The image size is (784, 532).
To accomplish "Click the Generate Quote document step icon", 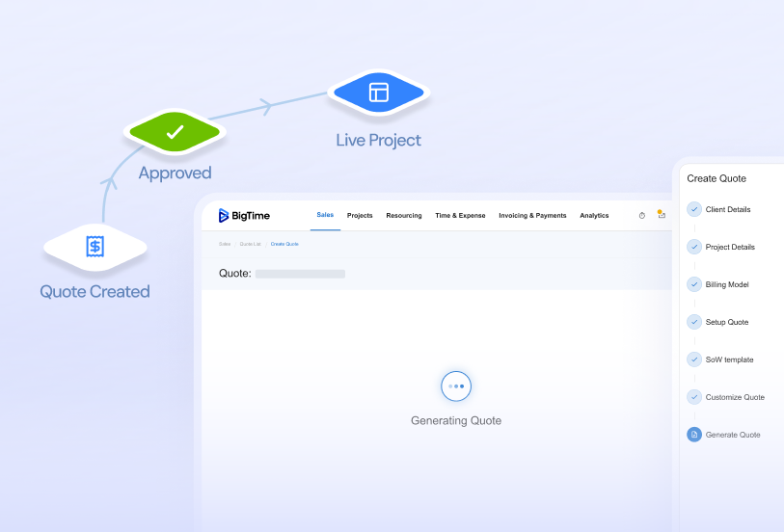I will pos(694,435).
